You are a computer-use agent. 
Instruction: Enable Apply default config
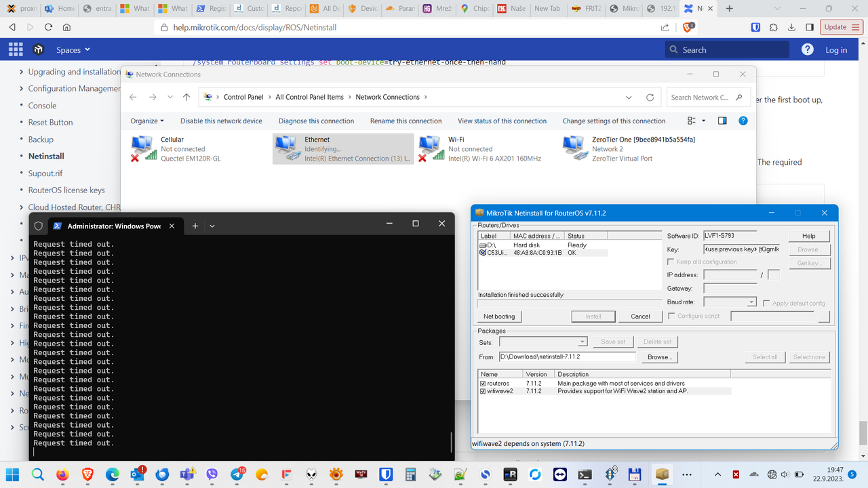pyautogui.click(x=766, y=303)
